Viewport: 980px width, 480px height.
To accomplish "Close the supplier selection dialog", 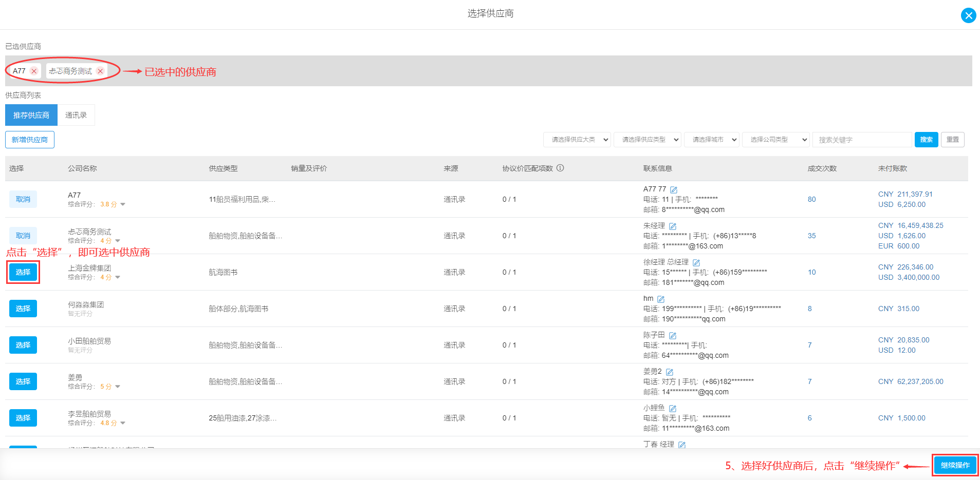I will [968, 15].
